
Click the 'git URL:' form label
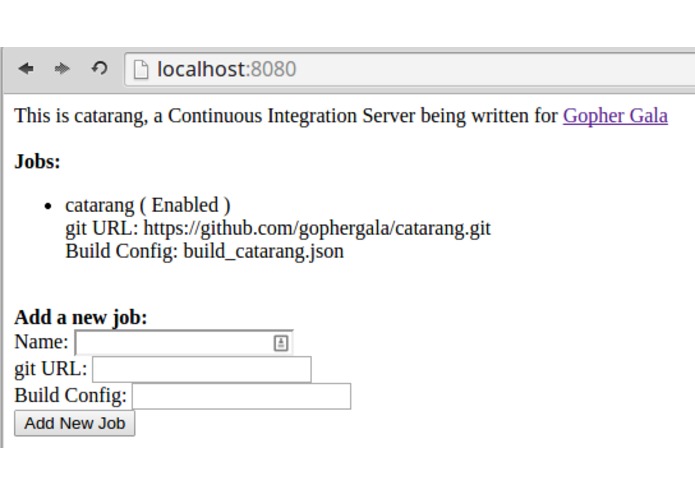pos(51,369)
